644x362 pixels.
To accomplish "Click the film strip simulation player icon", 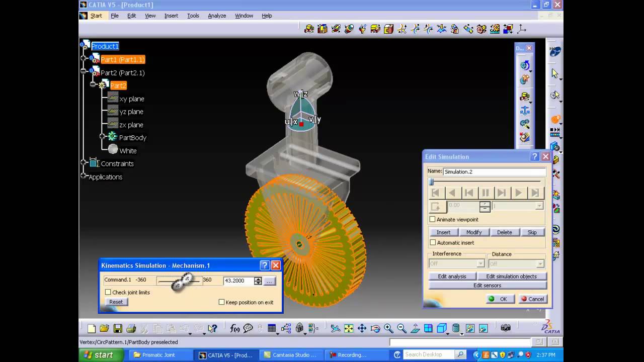I will 555,133.
